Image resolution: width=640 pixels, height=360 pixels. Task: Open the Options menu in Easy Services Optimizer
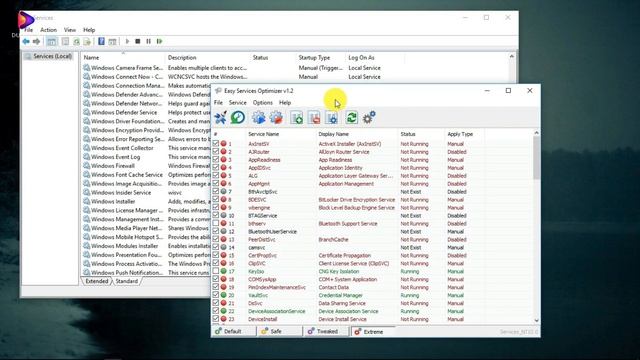click(x=262, y=102)
